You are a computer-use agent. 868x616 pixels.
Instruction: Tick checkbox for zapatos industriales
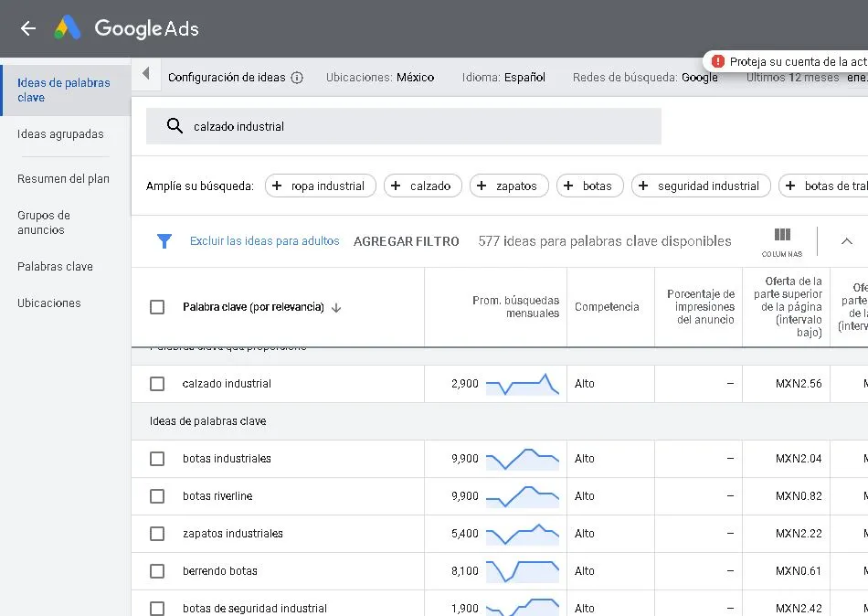pos(157,534)
